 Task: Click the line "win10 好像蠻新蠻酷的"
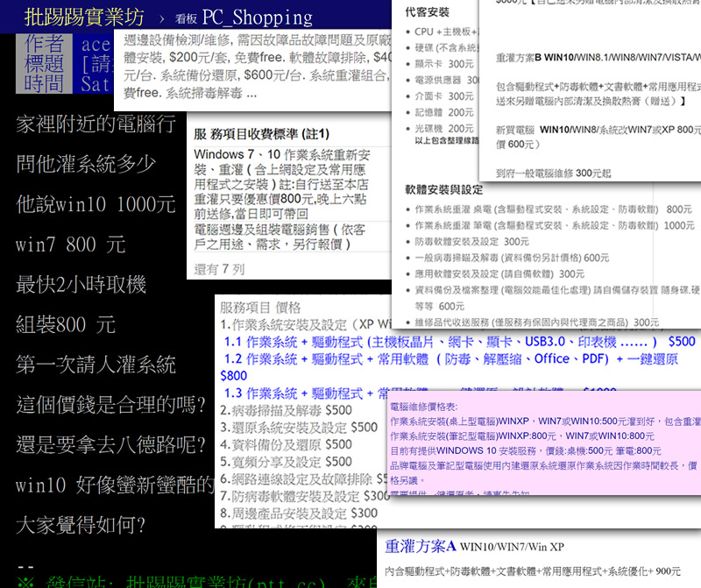116,485
